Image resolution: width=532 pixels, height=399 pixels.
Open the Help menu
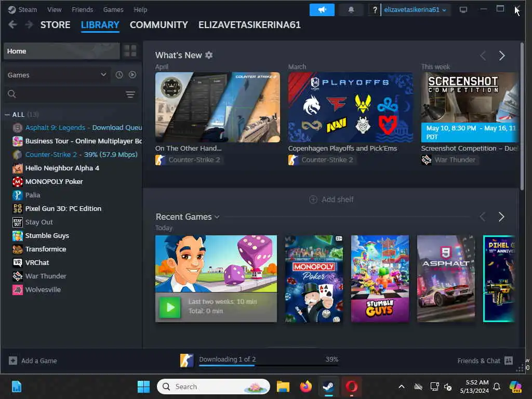pos(140,9)
